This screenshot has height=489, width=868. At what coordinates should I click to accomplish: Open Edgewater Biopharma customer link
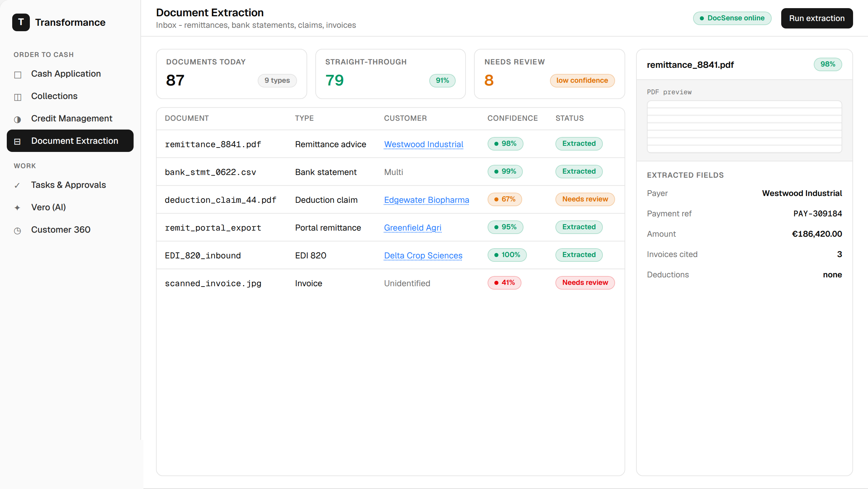click(427, 200)
